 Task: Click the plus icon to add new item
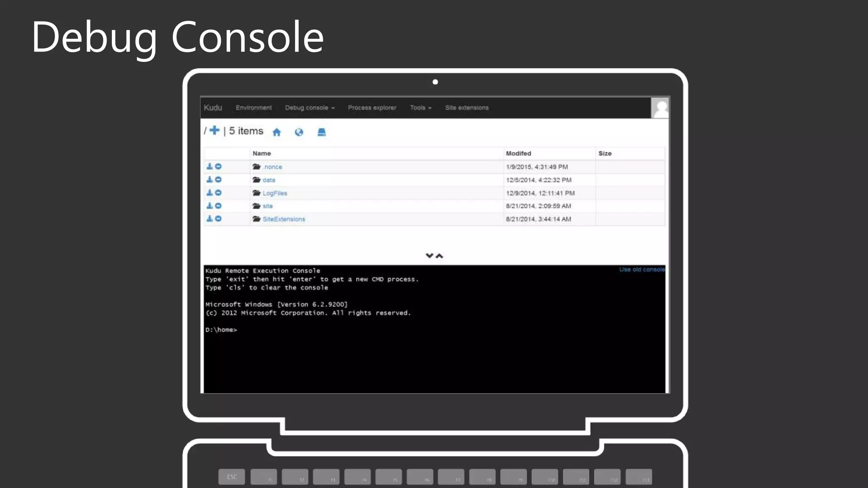tap(215, 130)
